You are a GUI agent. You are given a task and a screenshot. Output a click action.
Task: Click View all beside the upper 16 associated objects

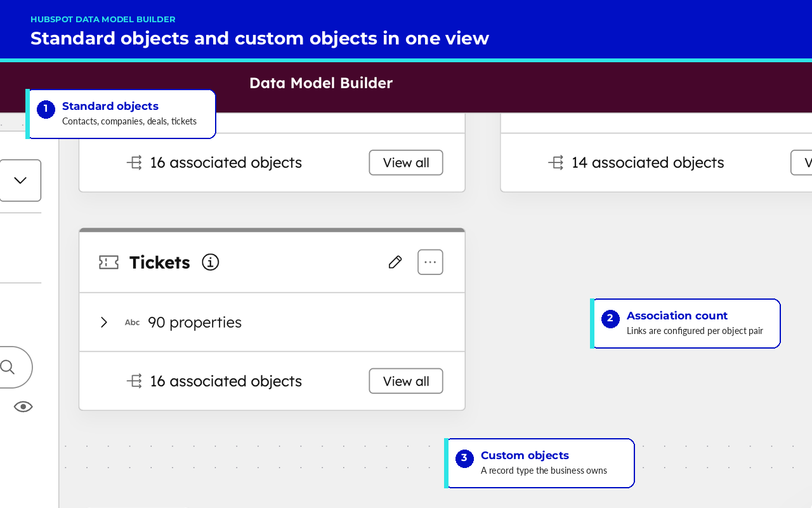tap(406, 163)
